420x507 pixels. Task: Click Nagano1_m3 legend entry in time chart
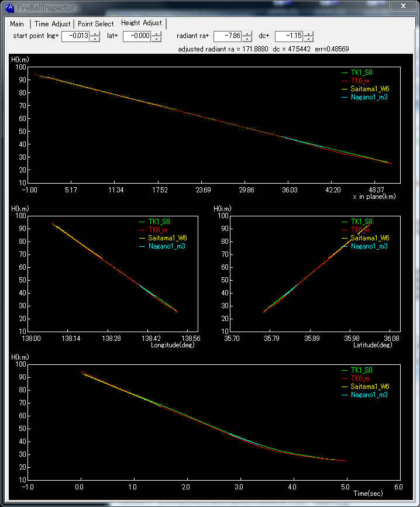[x=369, y=395]
